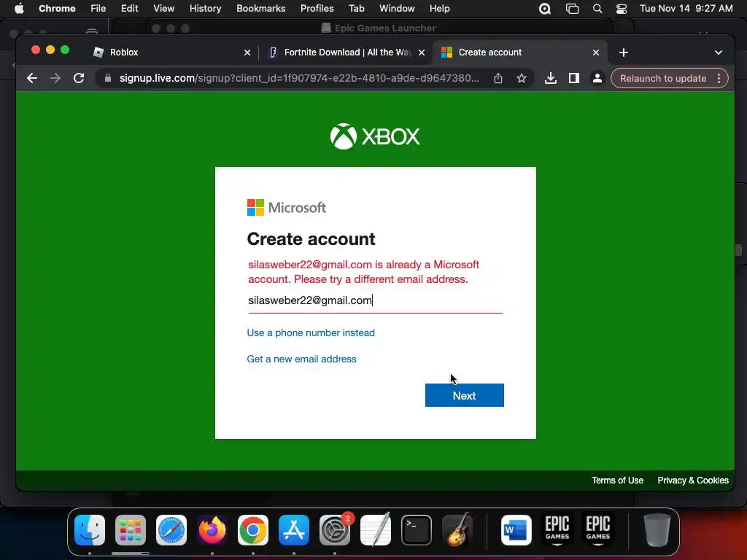Open Firefox from the Dock

click(x=212, y=530)
